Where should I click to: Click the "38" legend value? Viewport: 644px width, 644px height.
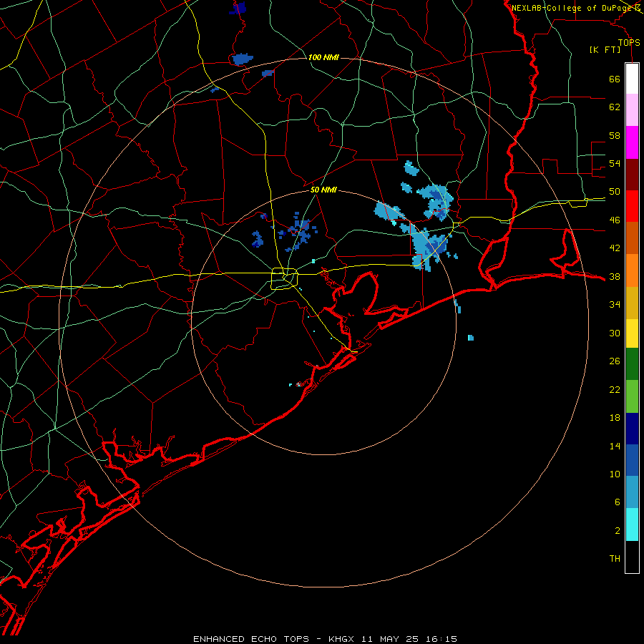615,276
